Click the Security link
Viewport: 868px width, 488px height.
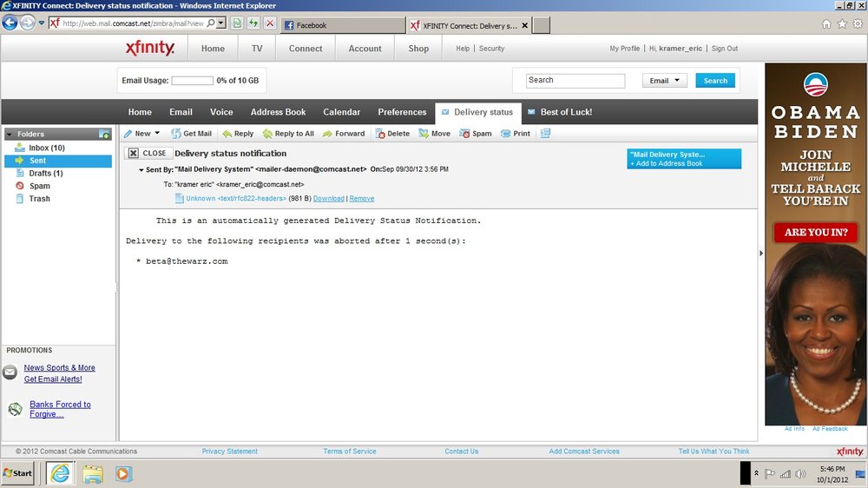491,49
